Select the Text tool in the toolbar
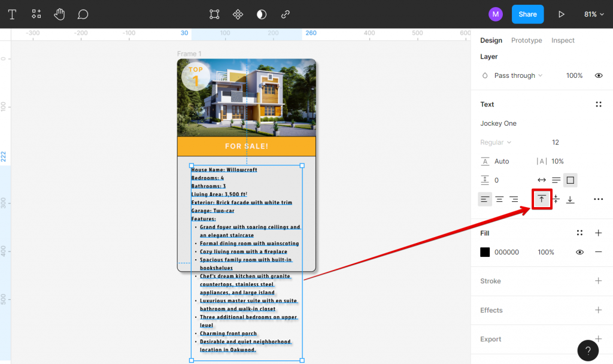This screenshot has width=613, height=364. [12, 14]
